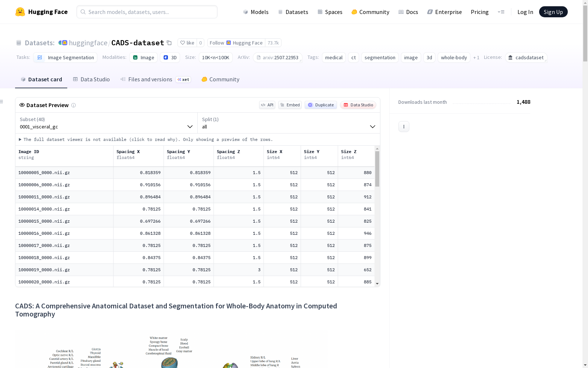Click the Log In link

pyautogui.click(x=525, y=12)
